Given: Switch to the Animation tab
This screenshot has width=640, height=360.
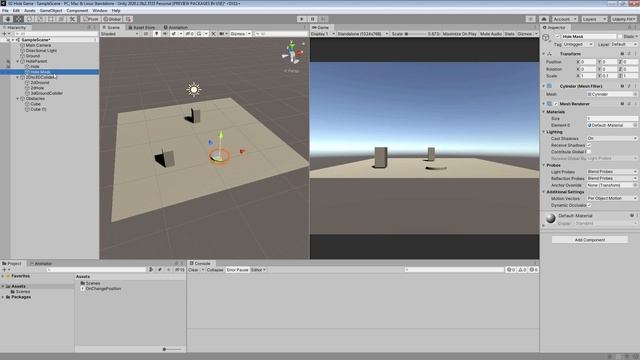Looking at the screenshot, I should (x=176, y=27).
